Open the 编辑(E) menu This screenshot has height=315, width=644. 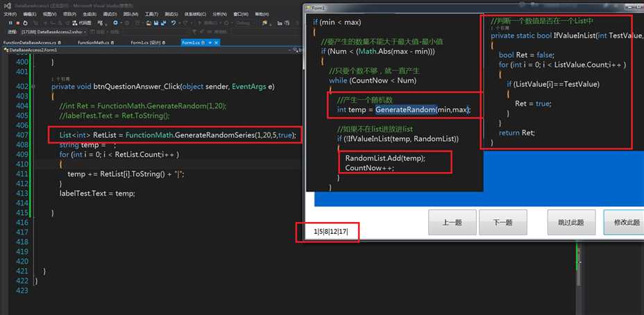(30, 15)
